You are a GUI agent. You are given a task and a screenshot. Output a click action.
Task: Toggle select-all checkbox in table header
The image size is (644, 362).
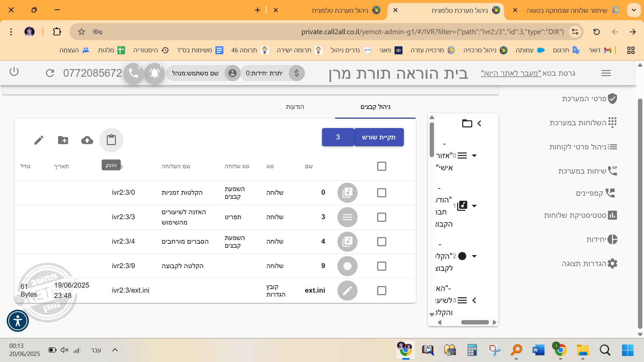382,166
